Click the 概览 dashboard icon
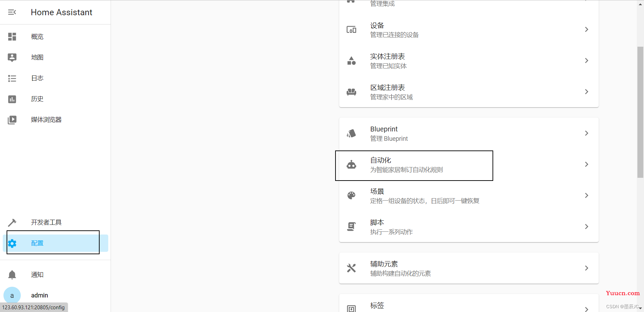The image size is (644, 312). (x=12, y=37)
